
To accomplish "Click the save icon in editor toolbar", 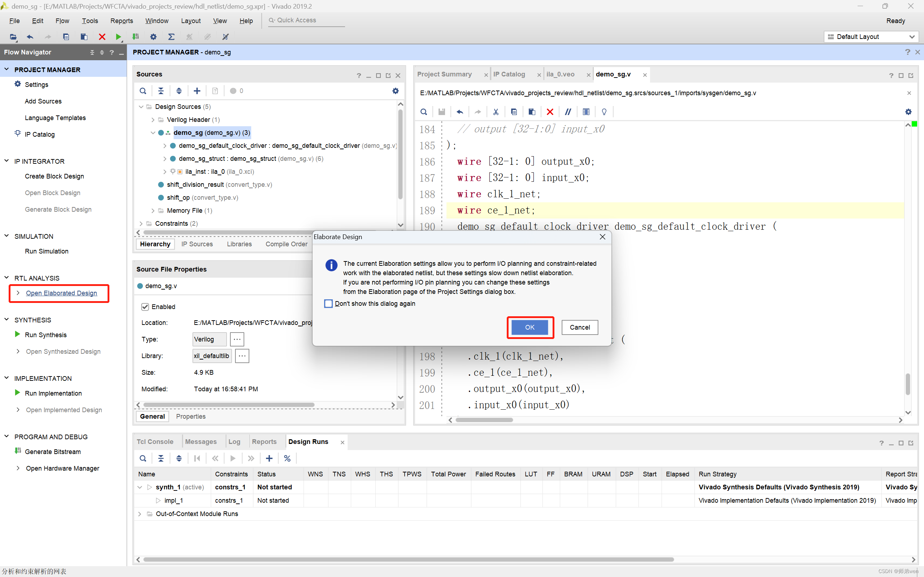I will tap(443, 111).
